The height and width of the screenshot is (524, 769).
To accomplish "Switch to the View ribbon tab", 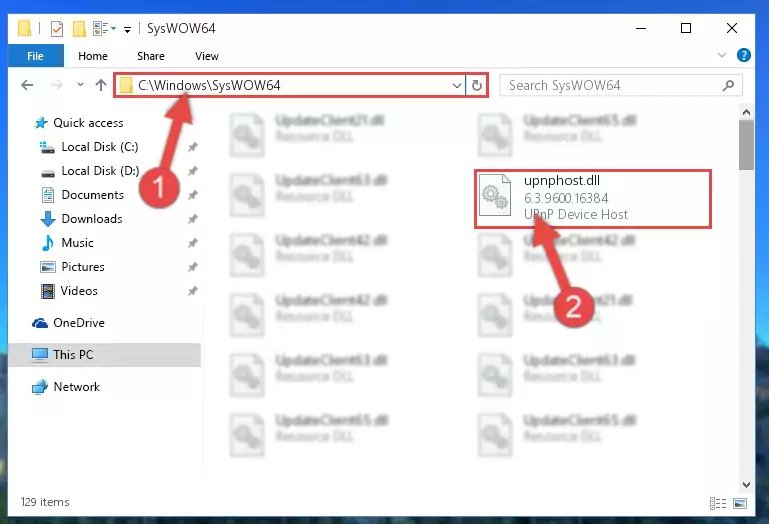I will [x=206, y=56].
